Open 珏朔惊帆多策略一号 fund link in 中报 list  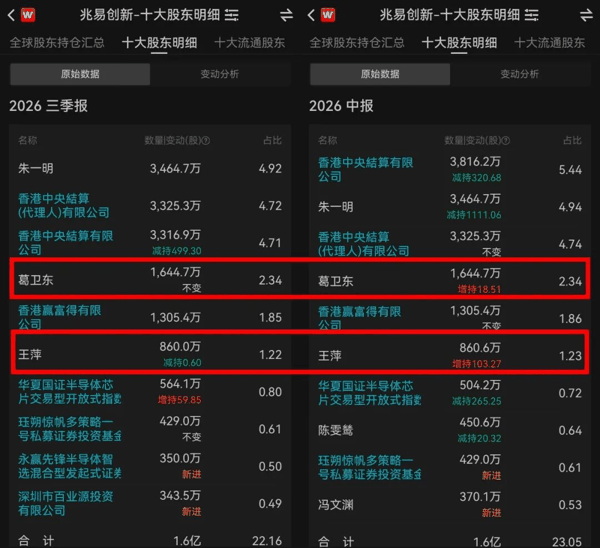(370, 467)
